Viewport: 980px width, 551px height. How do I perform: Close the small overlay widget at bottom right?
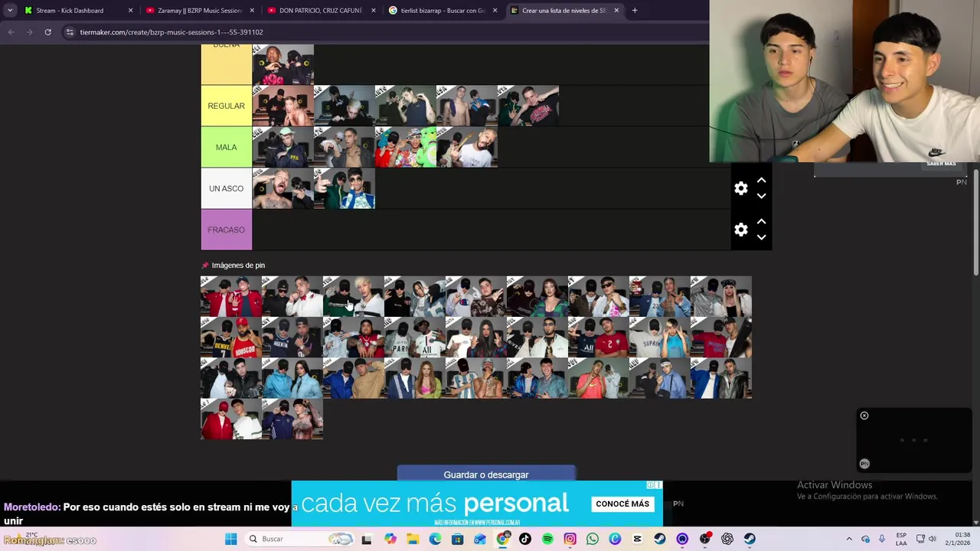click(864, 416)
